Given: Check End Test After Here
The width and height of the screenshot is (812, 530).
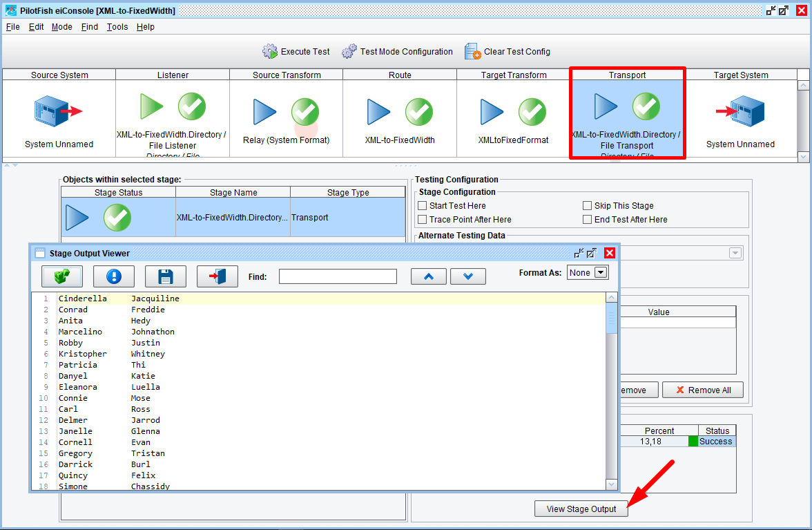Looking at the screenshot, I should click(x=587, y=220).
